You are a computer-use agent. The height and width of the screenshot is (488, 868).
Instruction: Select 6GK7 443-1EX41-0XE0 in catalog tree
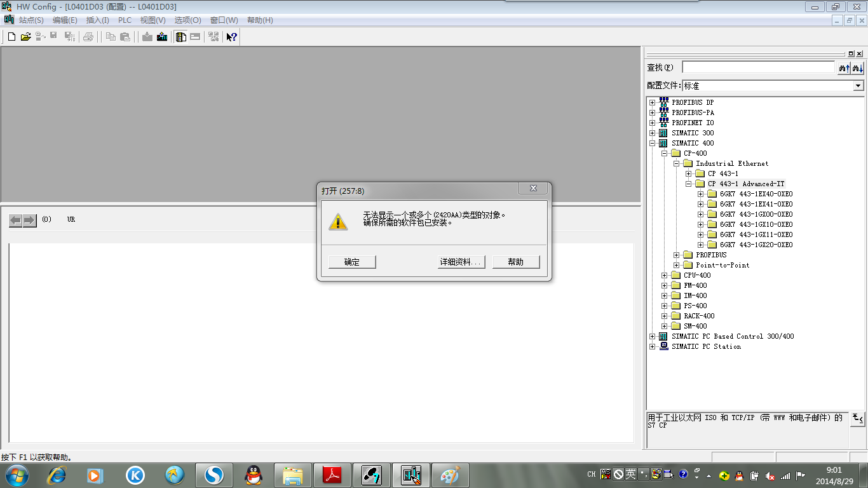pyautogui.click(x=756, y=204)
